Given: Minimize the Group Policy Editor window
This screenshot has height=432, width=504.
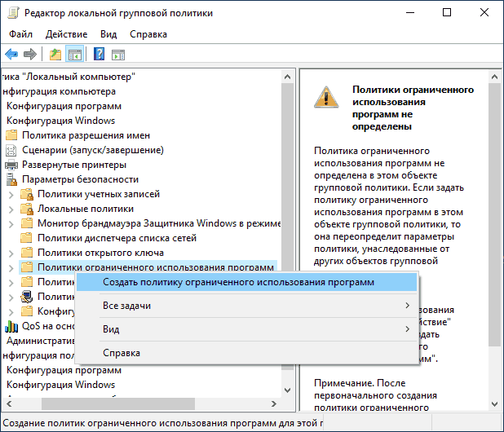Looking at the screenshot, I should [x=410, y=12].
